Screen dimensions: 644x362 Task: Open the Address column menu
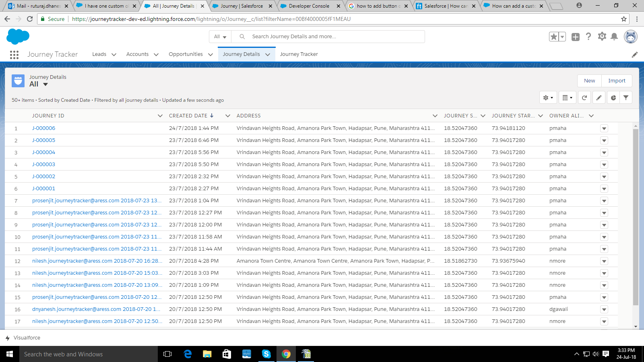(435, 116)
